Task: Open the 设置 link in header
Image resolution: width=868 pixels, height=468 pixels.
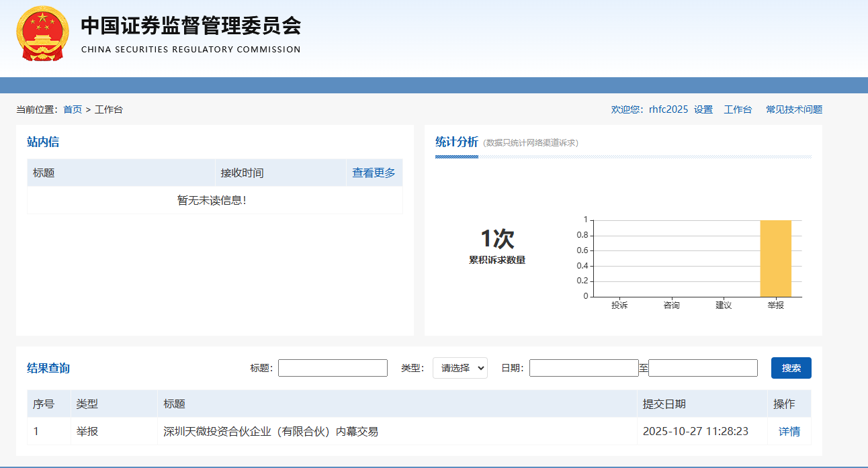Action: coord(703,109)
